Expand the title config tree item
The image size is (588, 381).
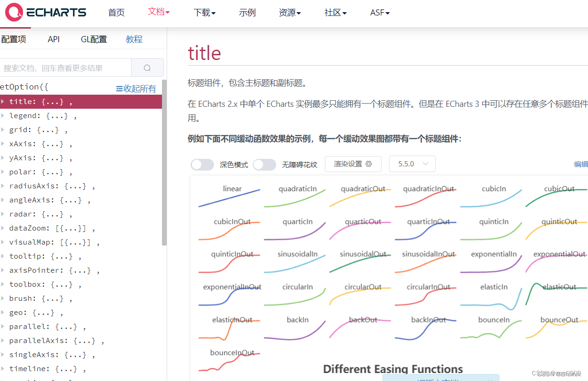[x=4, y=101]
